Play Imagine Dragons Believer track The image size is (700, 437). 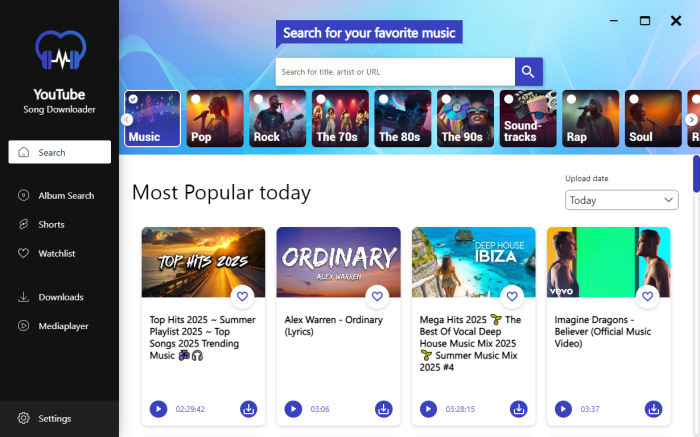(563, 409)
